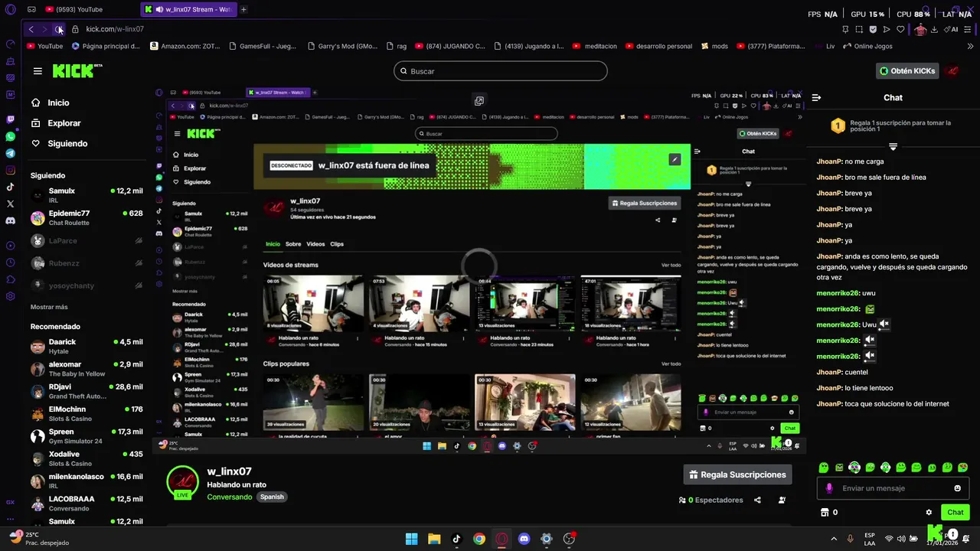The height and width of the screenshot is (551, 980).
Task: Click the Enviar un mensaje input
Action: tap(893, 488)
